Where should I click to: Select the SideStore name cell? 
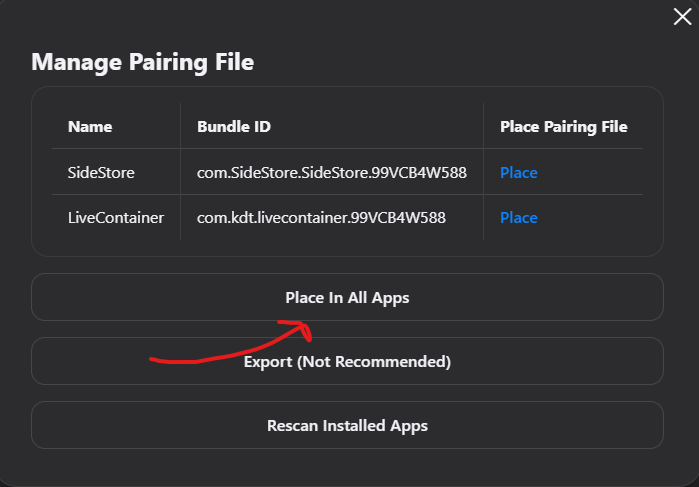point(101,173)
